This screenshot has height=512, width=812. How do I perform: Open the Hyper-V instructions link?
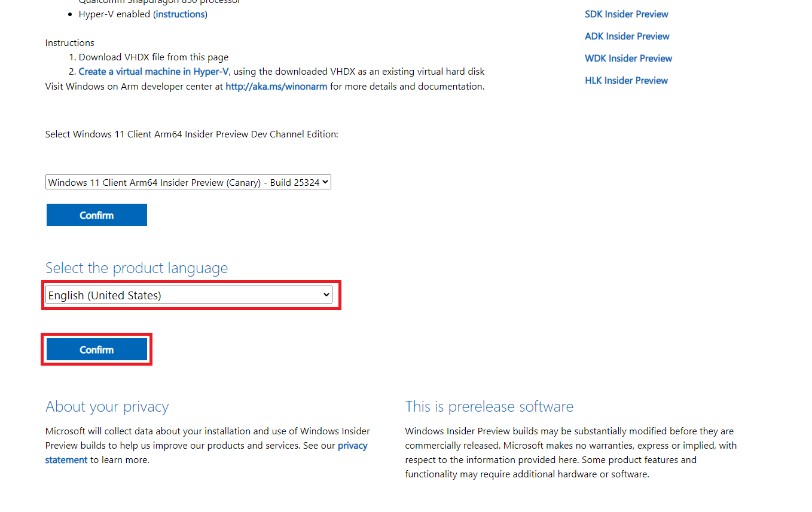tap(180, 14)
